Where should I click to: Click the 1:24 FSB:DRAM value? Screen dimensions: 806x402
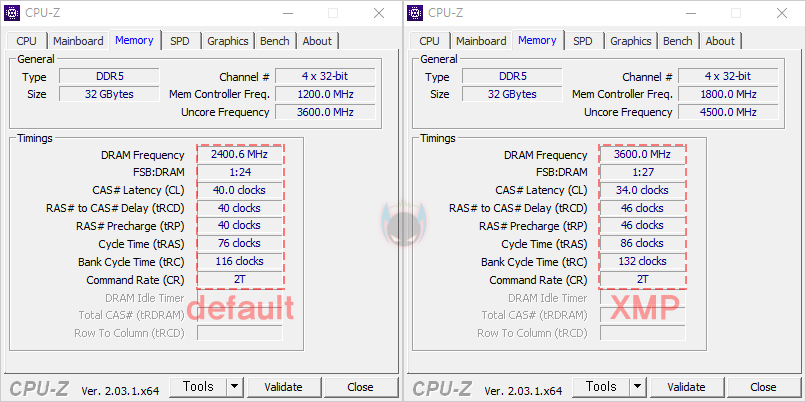(240, 172)
